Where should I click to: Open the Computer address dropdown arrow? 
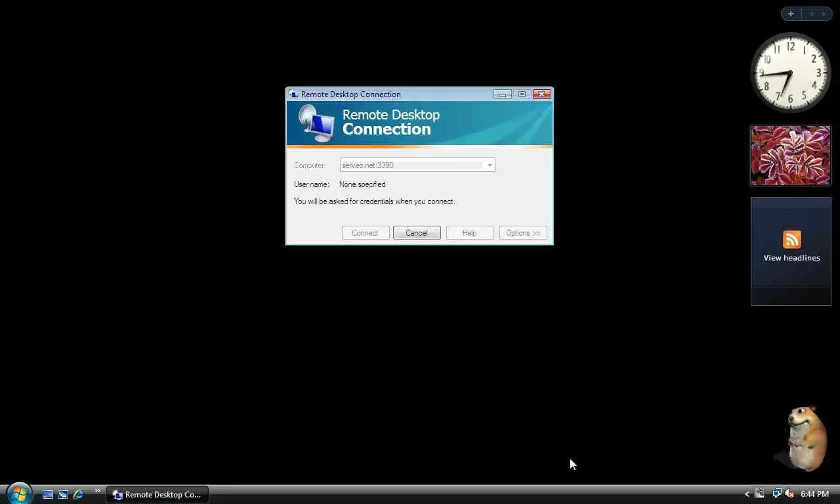(490, 165)
